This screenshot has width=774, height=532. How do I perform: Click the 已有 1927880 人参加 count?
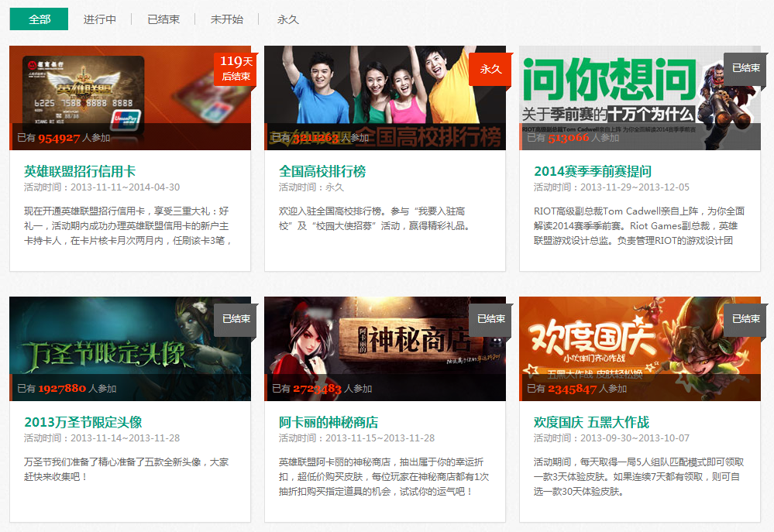tap(67, 389)
